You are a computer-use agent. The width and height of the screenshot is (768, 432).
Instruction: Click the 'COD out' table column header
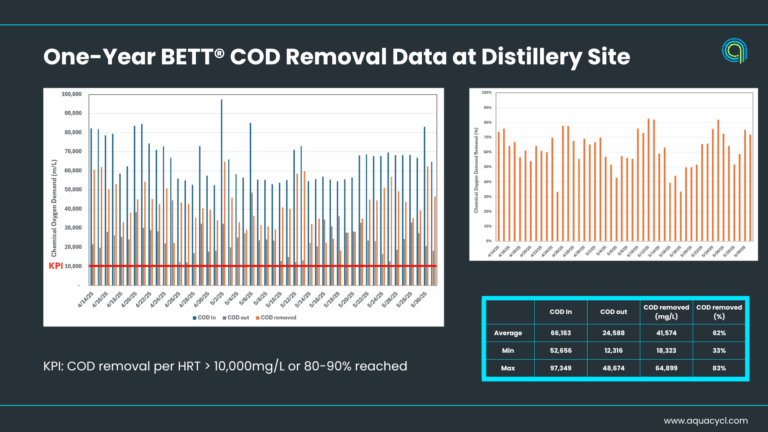(613, 312)
